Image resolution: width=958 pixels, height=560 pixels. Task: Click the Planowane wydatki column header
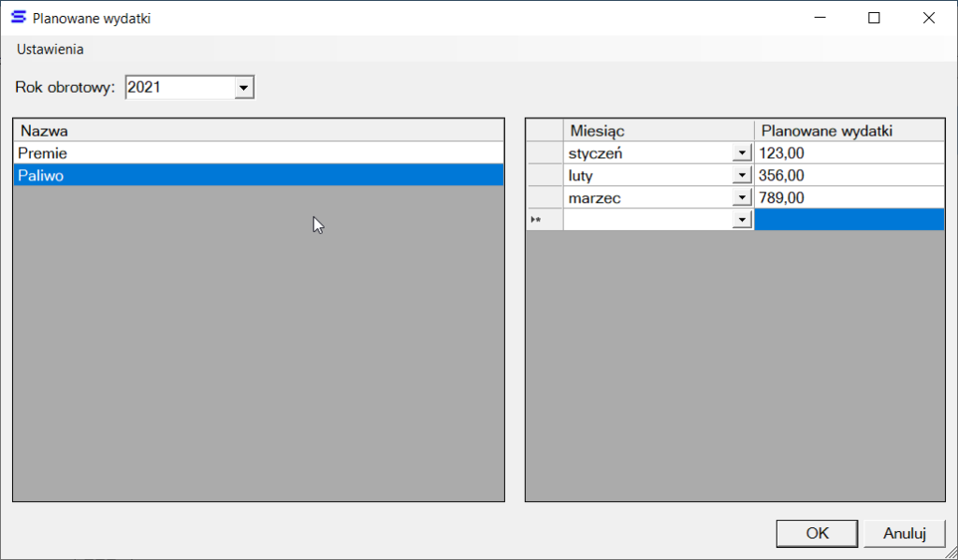point(848,131)
